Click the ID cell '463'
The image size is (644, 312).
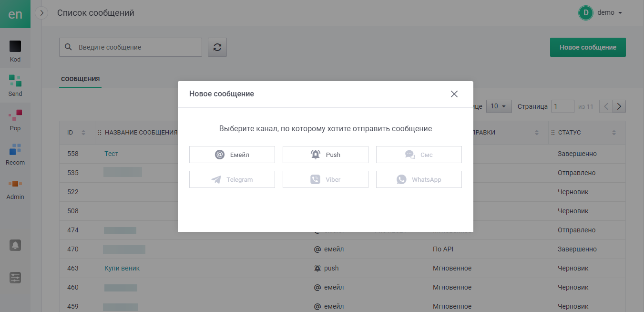[73, 268]
